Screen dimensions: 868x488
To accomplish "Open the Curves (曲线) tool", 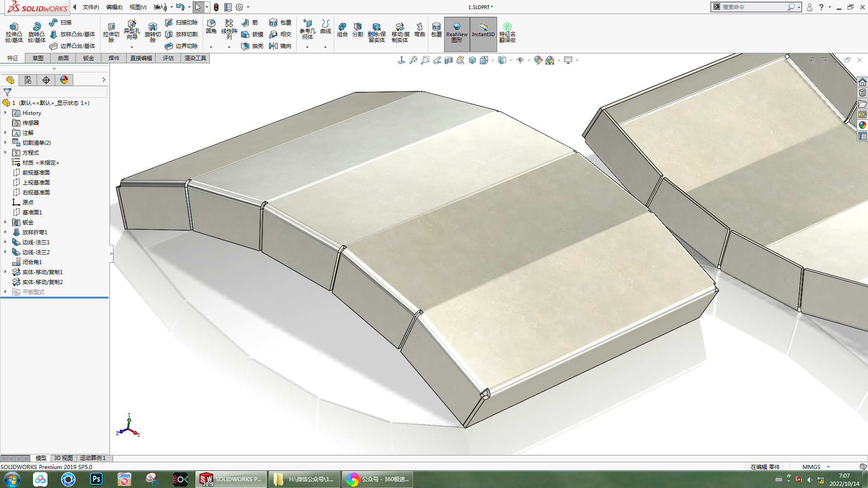I will click(326, 27).
